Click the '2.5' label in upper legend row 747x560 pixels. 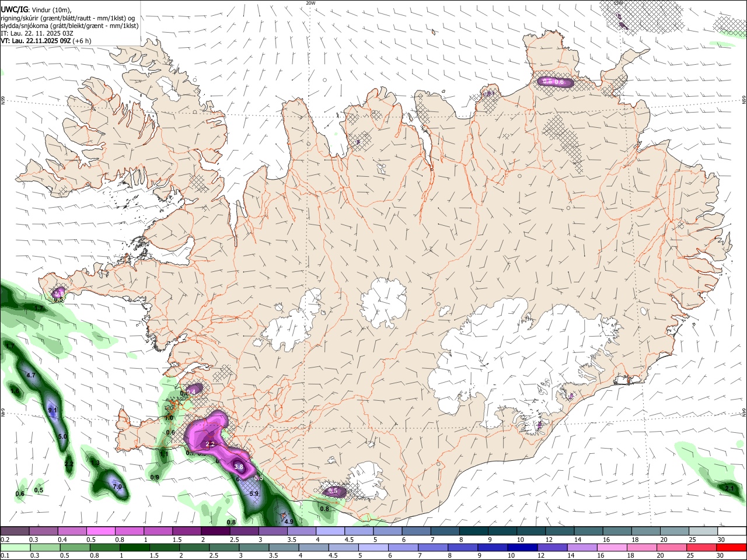point(234,540)
